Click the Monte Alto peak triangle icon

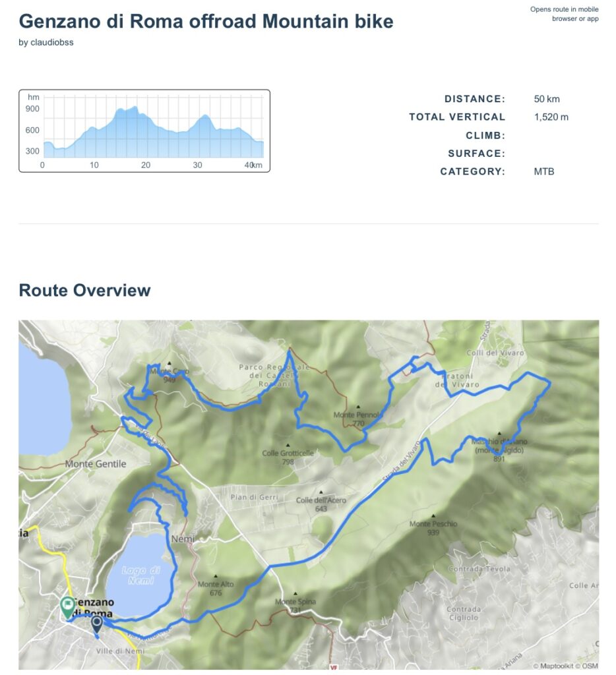pos(216,576)
